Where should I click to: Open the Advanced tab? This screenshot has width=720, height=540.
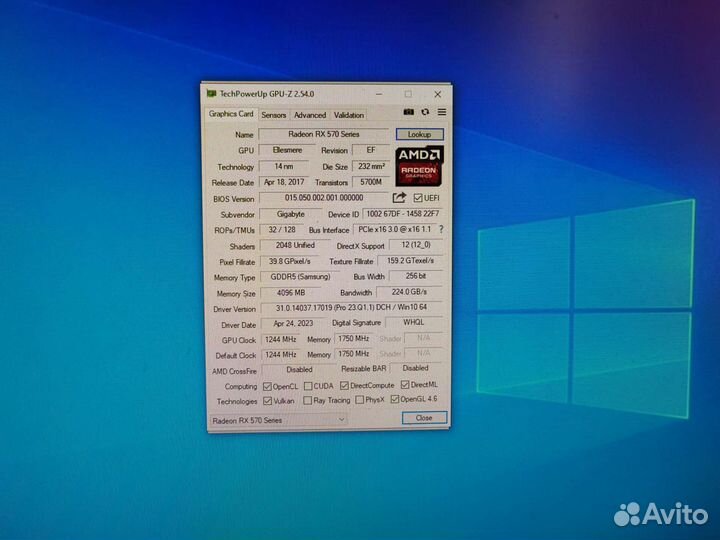310,115
